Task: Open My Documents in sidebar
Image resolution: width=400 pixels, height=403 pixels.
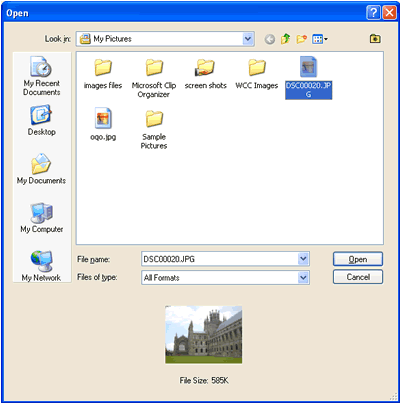Action: pyautogui.click(x=41, y=169)
